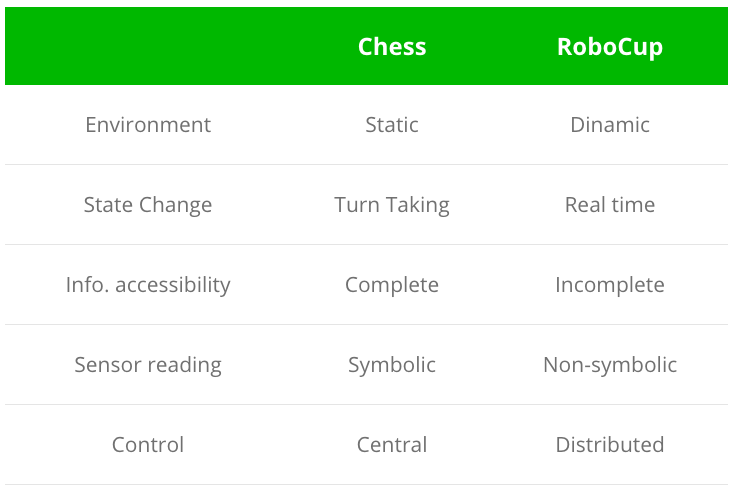Select the Info. accessibility row label
This screenshot has height=486, width=733.
pyautogui.click(x=148, y=285)
